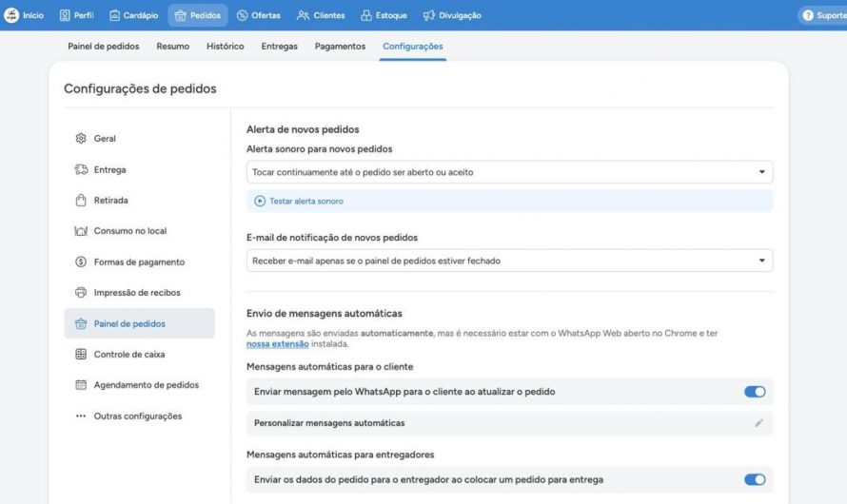Toggle WhatsApp message to client on update
The width and height of the screenshot is (847, 504).
[755, 392]
